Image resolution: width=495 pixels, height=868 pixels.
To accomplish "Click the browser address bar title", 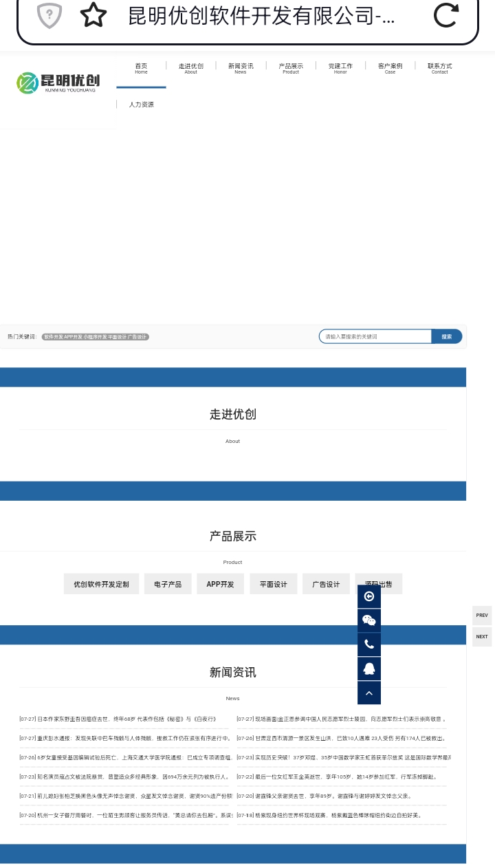I will pyautogui.click(x=261, y=16).
